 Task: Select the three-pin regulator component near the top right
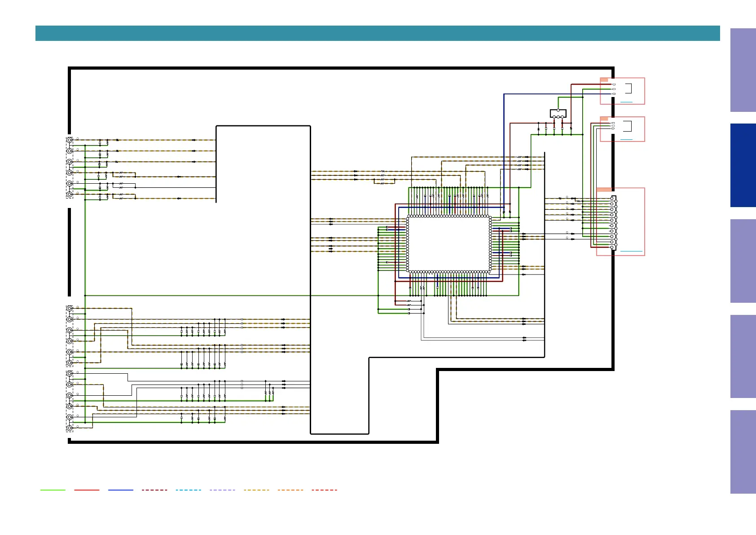pos(558,114)
